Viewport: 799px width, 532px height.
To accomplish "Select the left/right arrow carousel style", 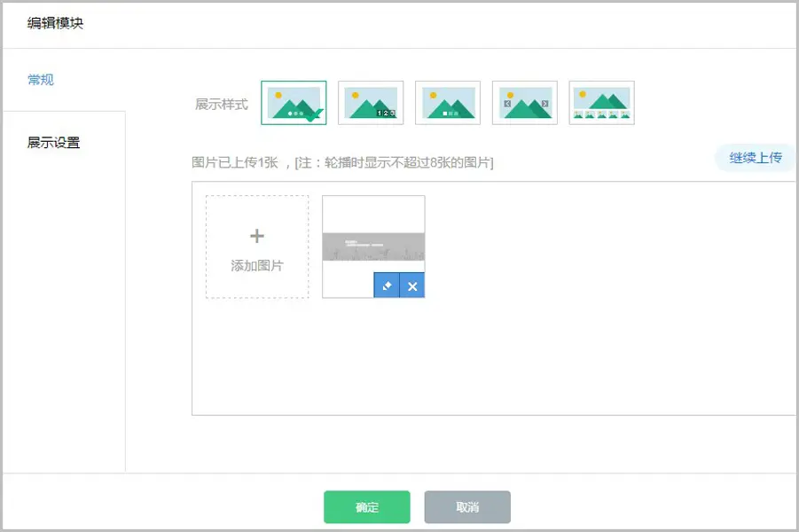I will tap(525, 103).
